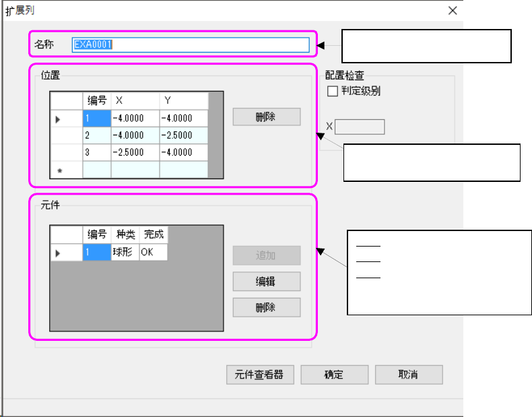The image size is (532, 417).
Task: Click Y value -4.0000 in position row 3
Action: (184, 152)
